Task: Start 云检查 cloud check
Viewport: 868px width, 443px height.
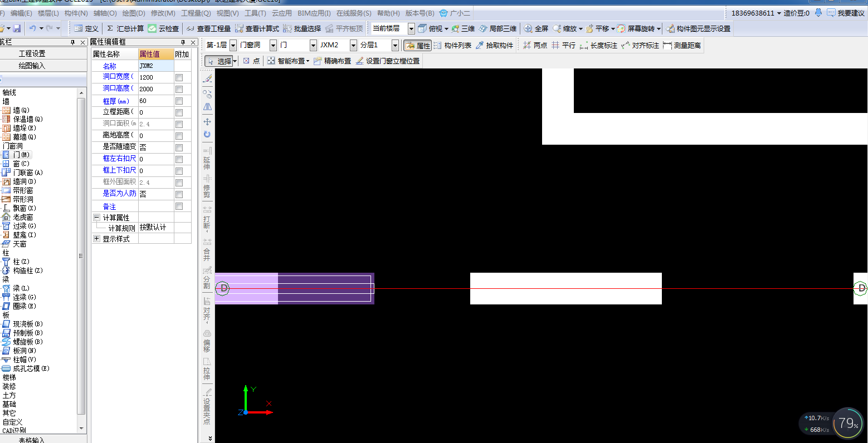Action: tap(164, 28)
